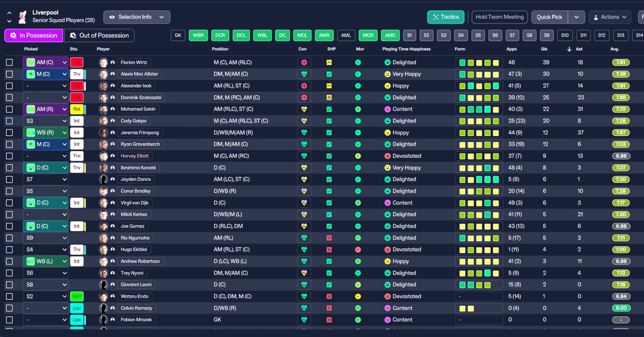
Task: Tick the checkbox for Virgil van Dijk
Action: [x=9, y=203]
